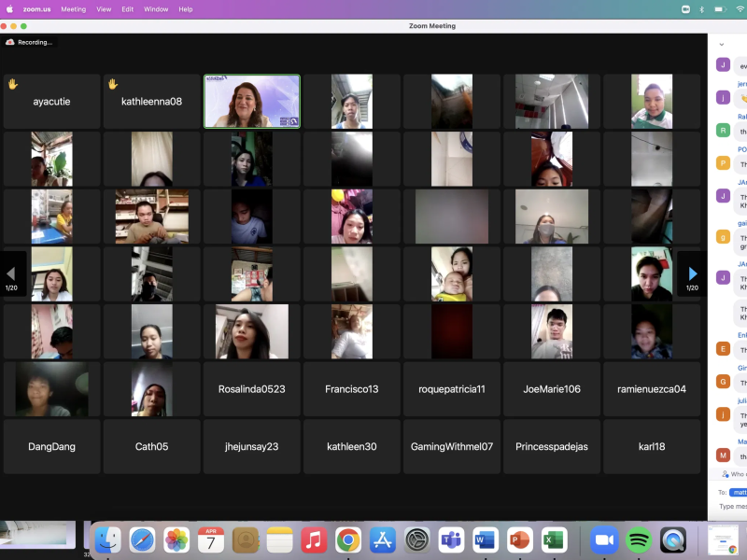Image resolution: width=747 pixels, height=560 pixels.
Task: Open Finder from the Dock
Action: (x=108, y=540)
